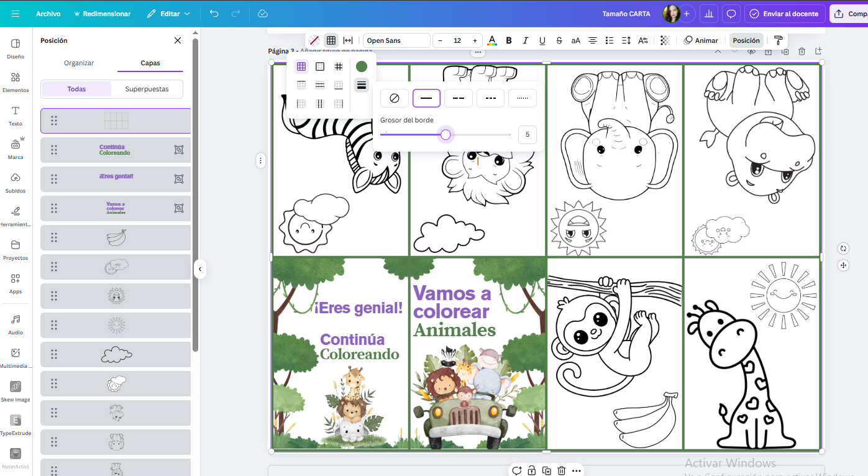Screen dimensions: 868x476
Task: Toggle italic formatting
Action: [526, 40]
